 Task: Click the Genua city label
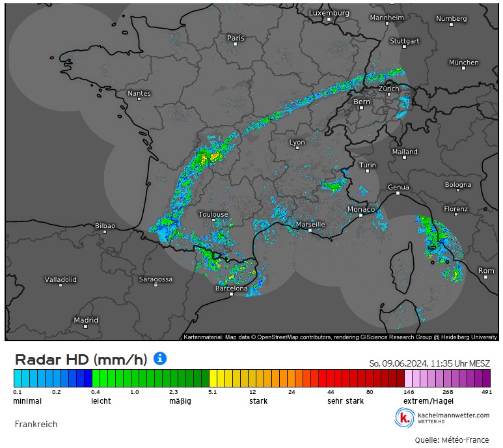click(x=398, y=187)
